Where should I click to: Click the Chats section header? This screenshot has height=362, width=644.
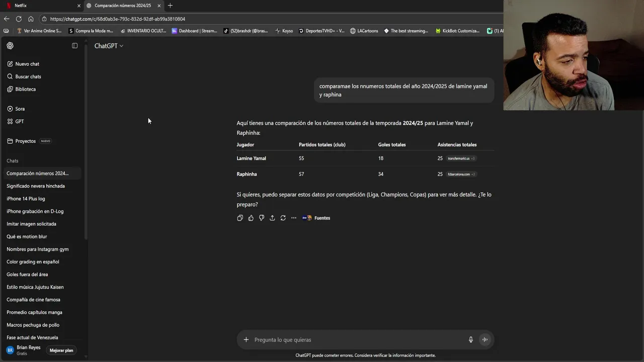tap(13, 161)
